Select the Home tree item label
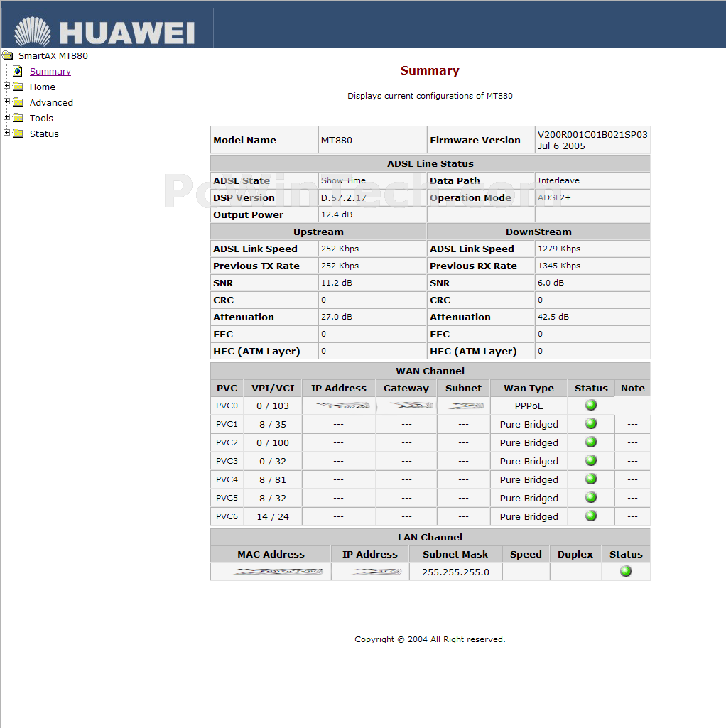This screenshot has height=728, width=726. pos(43,87)
